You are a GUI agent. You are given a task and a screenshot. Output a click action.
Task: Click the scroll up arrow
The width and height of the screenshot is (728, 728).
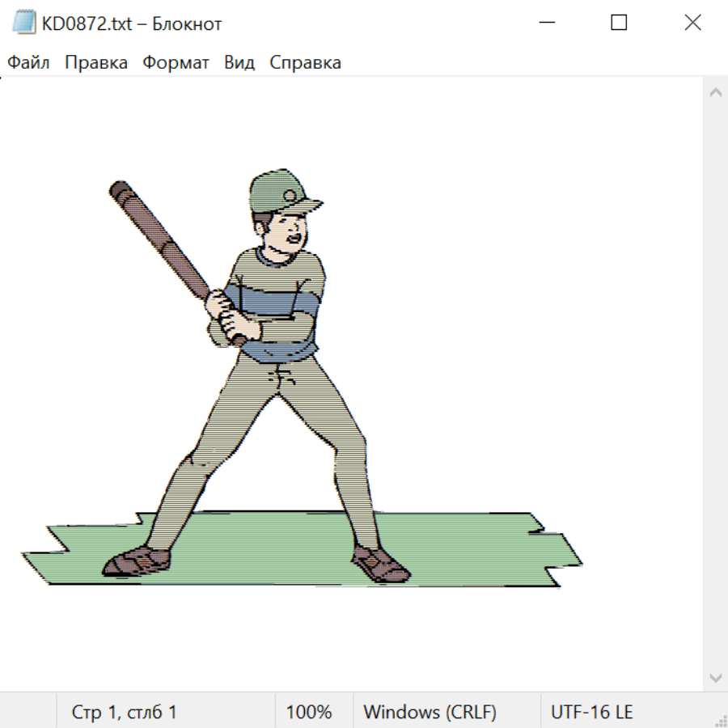[x=715, y=93]
